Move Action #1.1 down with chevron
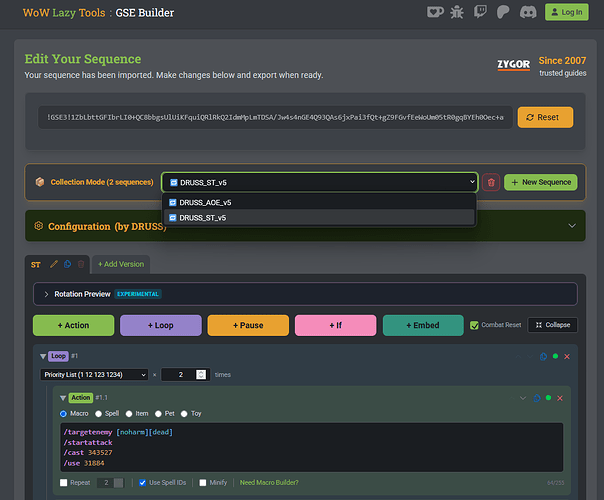Viewport: 604px width, 500px height. [x=523, y=398]
